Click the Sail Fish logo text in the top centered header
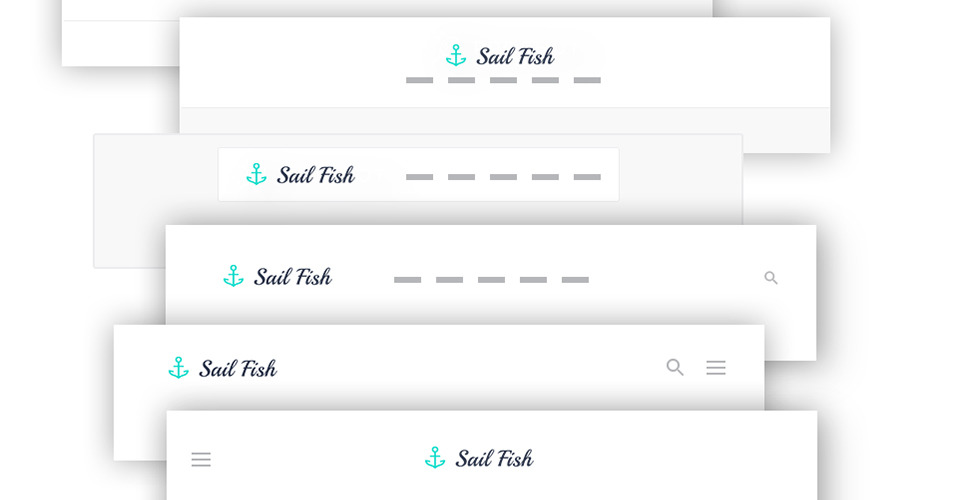Image resolution: width=965 pixels, height=500 pixels. [515, 57]
